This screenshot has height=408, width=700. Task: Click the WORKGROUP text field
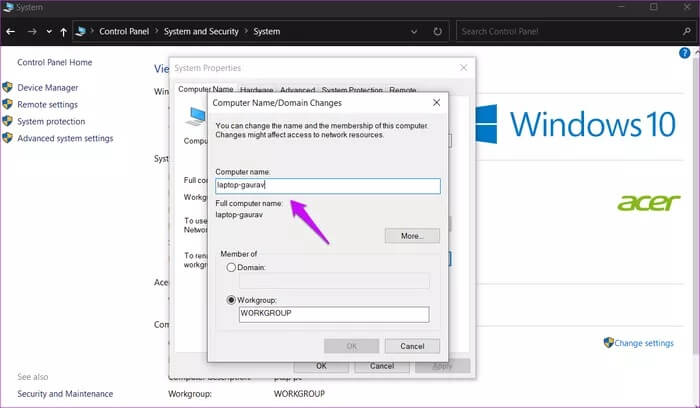click(334, 314)
